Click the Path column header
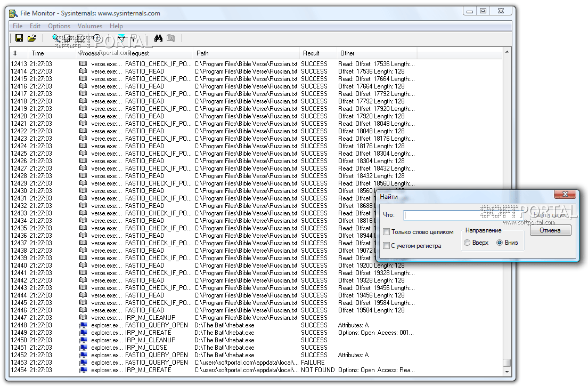588x386 pixels. point(247,53)
